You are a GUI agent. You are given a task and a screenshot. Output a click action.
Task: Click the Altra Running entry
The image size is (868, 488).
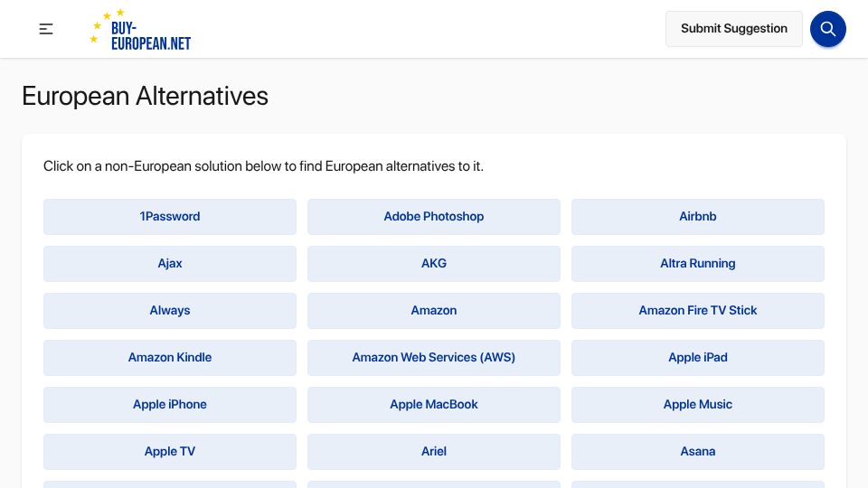point(697,264)
